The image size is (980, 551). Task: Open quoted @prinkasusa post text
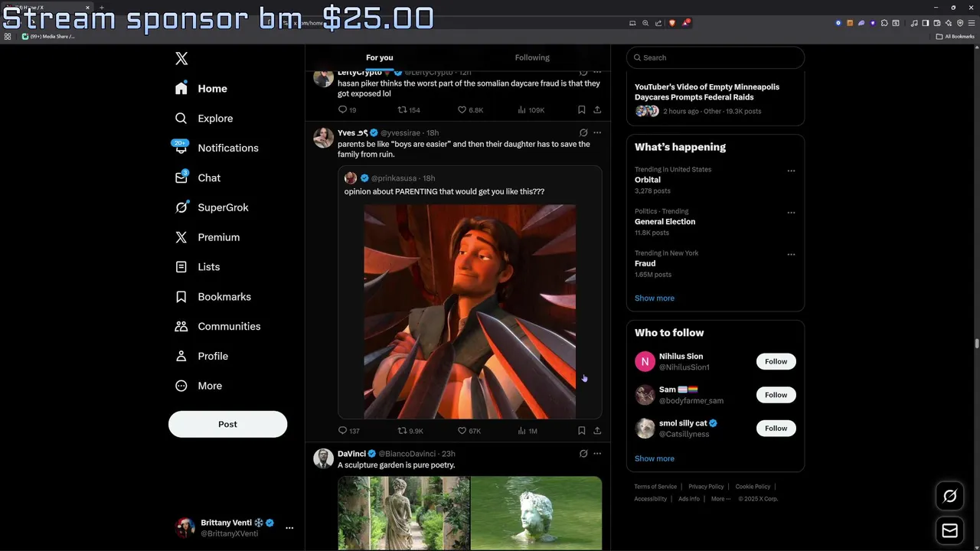click(444, 191)
